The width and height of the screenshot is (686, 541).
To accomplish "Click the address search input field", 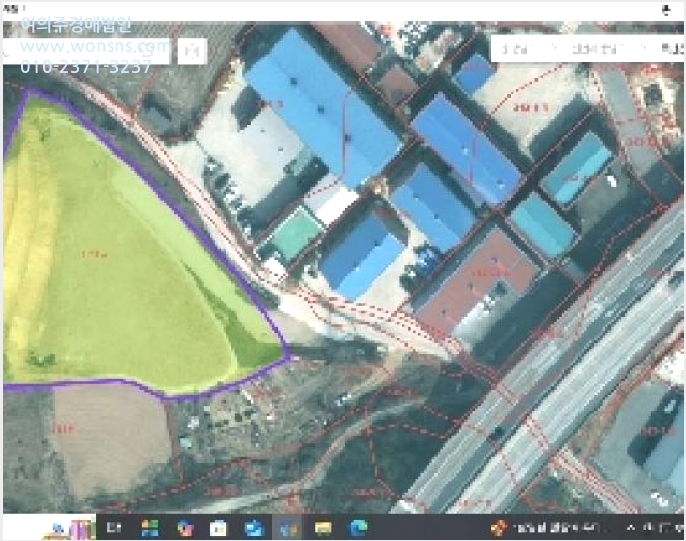I will [86, 52].
